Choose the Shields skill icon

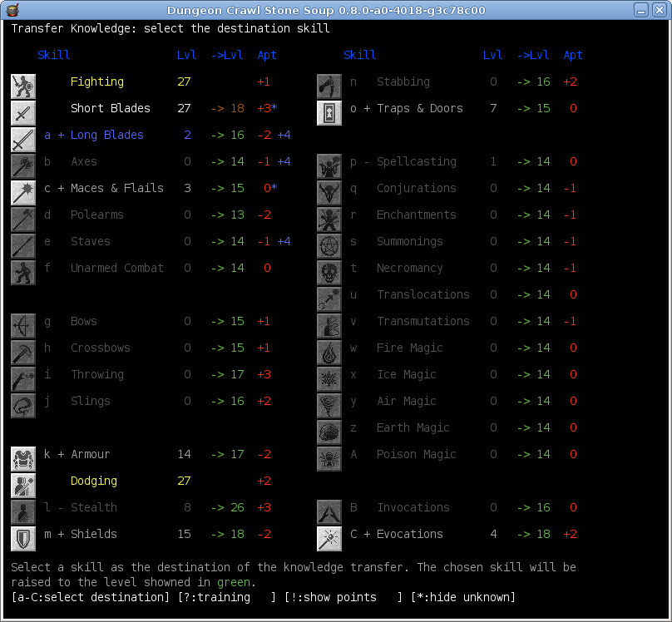[x=23, y=538]
